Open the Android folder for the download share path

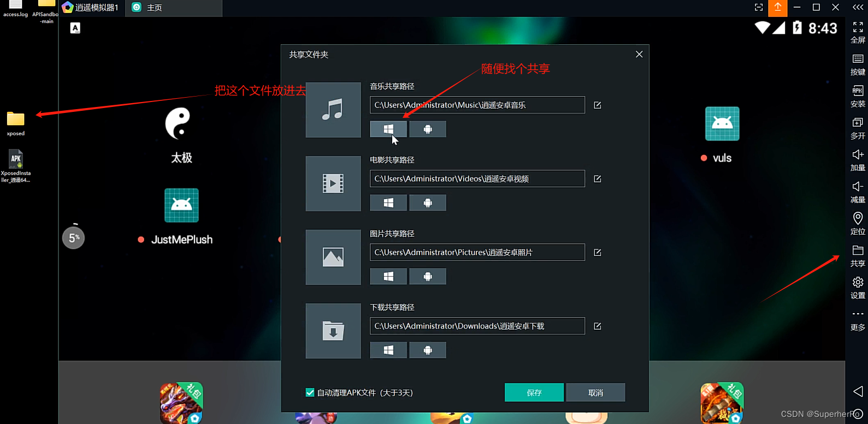click(428, 350)
